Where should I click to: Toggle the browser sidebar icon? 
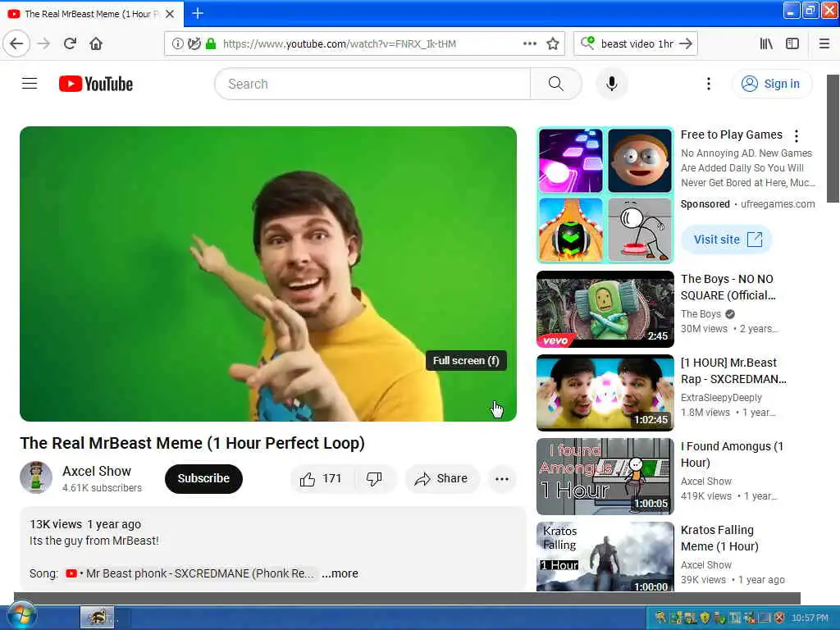(x=792, y=43)
